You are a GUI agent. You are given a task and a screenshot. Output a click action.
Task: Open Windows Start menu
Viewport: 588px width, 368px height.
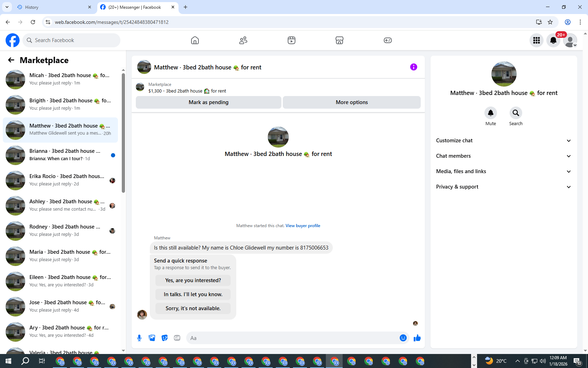8,361
